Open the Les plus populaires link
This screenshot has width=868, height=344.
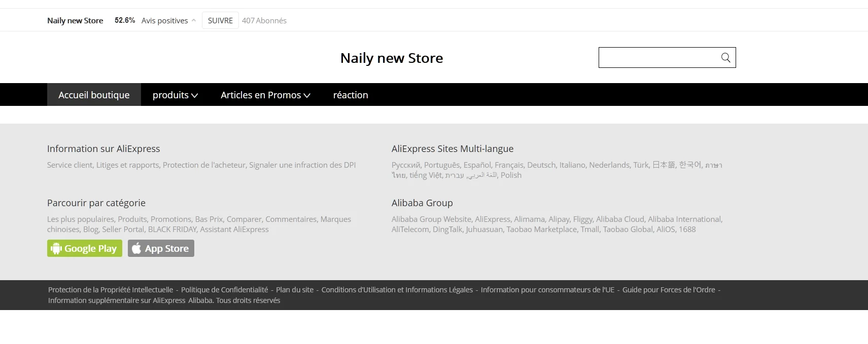pyautogui.click(x=81, y=219)
